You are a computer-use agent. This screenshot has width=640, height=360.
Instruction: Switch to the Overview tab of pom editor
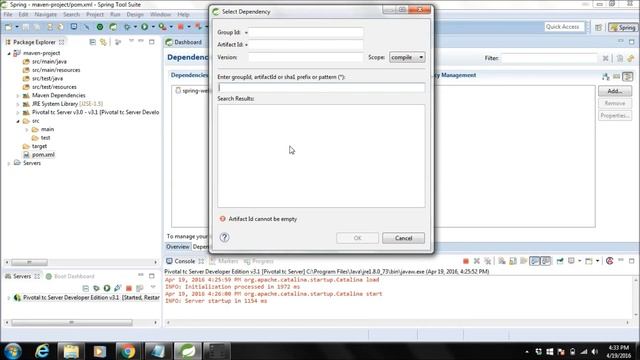(178, 247)
